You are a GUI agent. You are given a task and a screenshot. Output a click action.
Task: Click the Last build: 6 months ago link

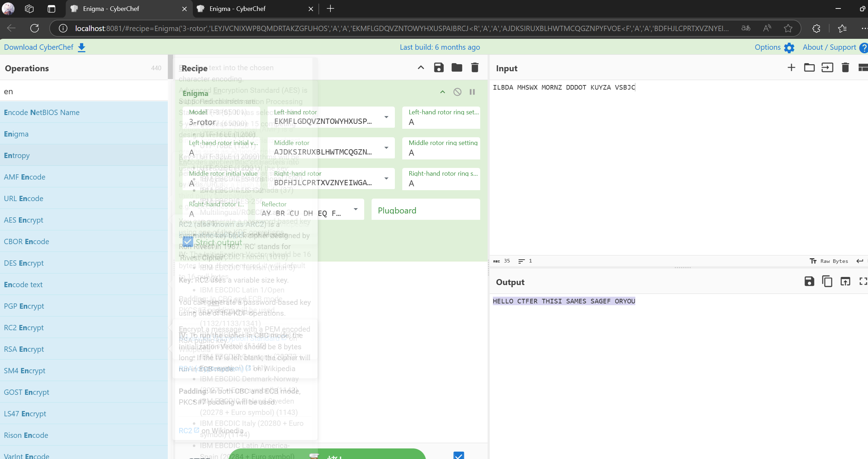[x=440, y=47]
